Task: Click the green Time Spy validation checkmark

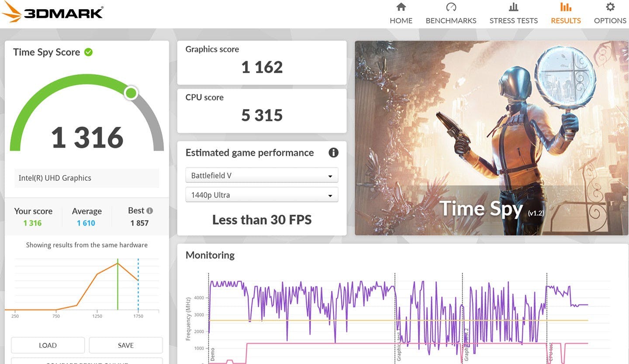Action: pos(88,52)
